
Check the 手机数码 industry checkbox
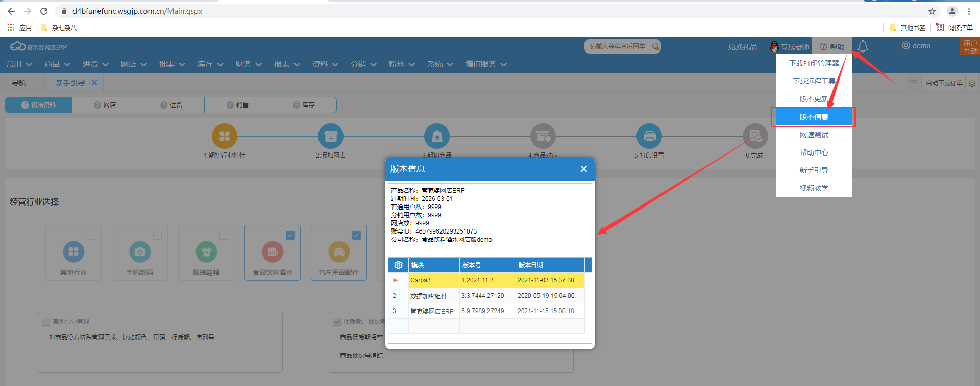(x=157, y=235)
